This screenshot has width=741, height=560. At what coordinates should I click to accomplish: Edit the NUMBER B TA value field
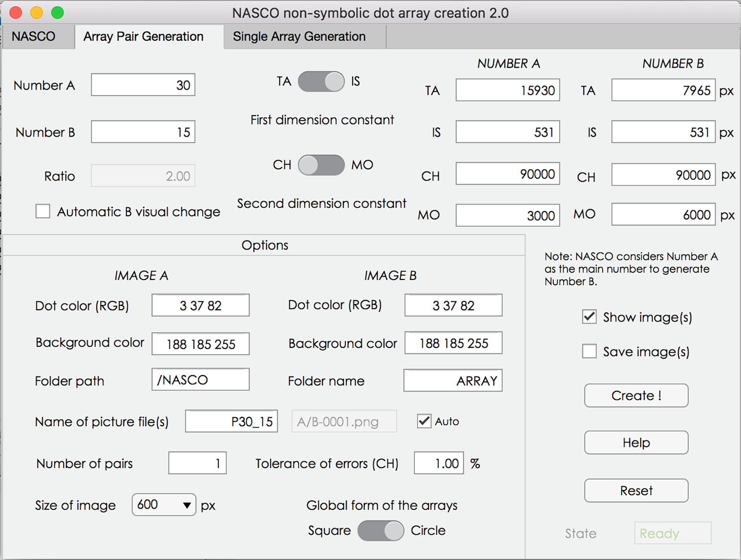[x=663, y=90]
